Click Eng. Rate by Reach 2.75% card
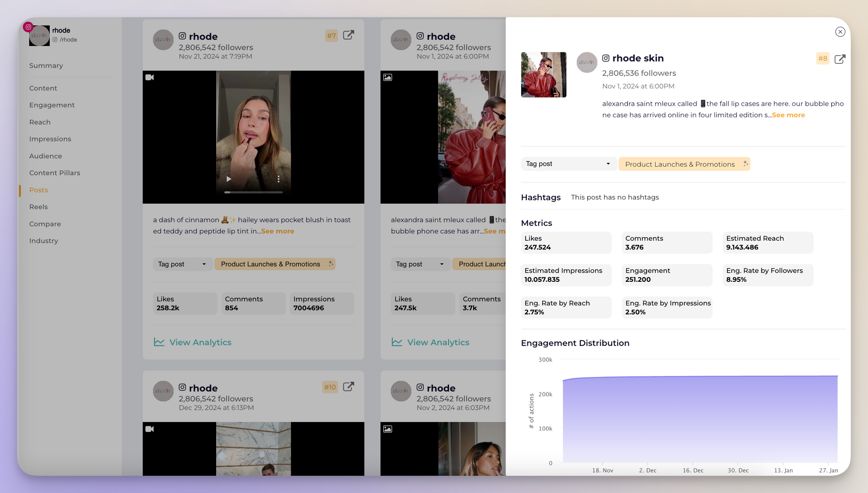Screen dimensions: 868x493 tap(566, 307)
